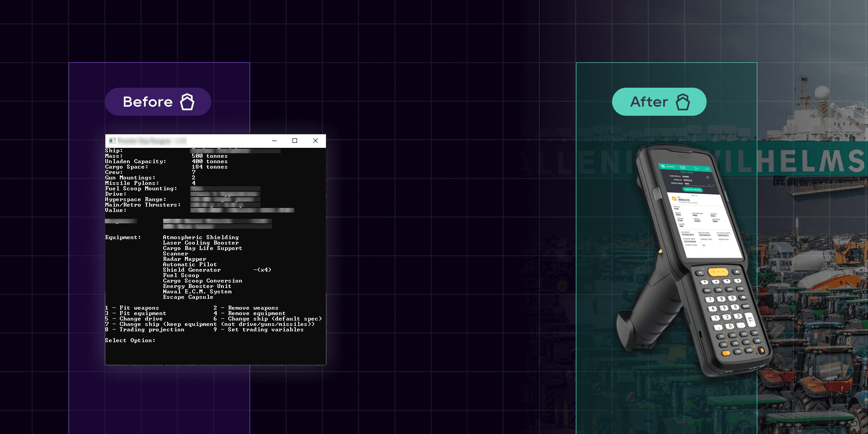
Task: Select the 'Trading projection' option line
Action: 145,330
